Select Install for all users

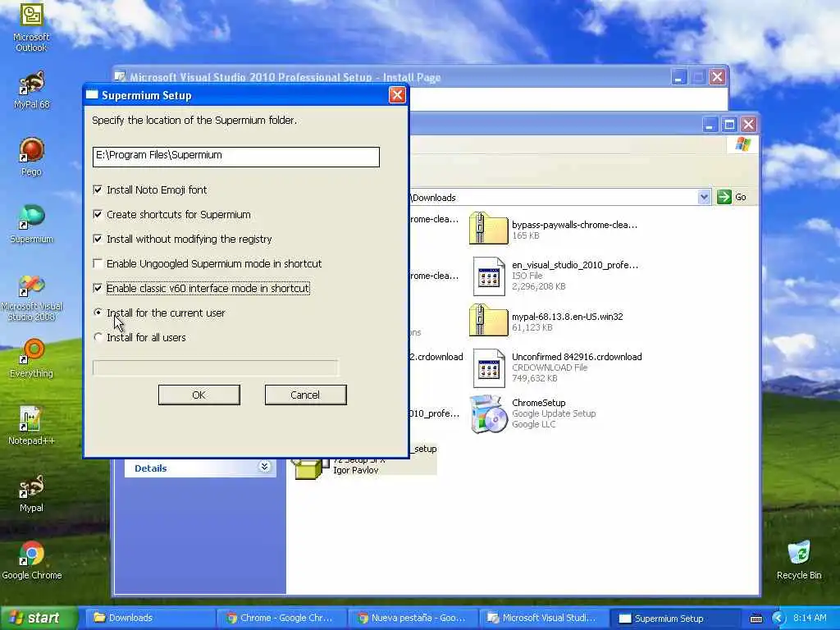(98, 337)
